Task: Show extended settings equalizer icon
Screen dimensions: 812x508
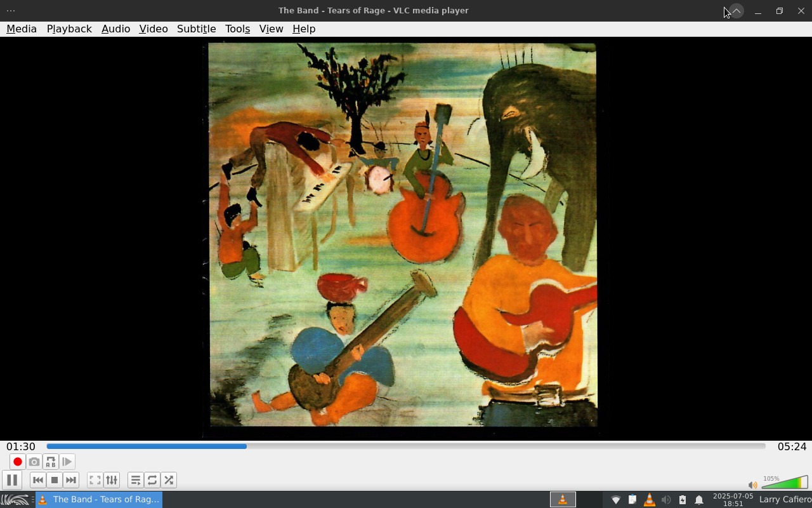Action: pyautogui.click(x=112, y=480)
